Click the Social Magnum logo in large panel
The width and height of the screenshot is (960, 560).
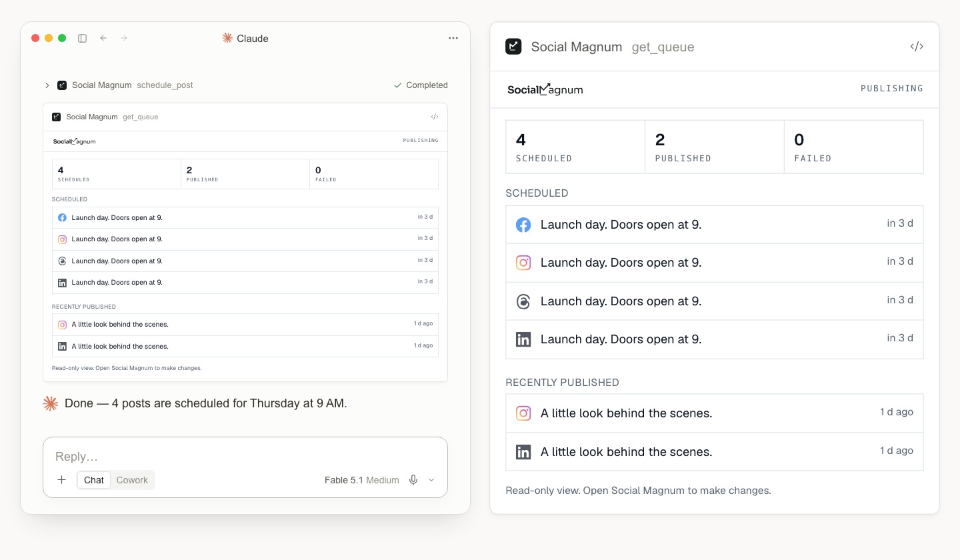tap(545, 89)
